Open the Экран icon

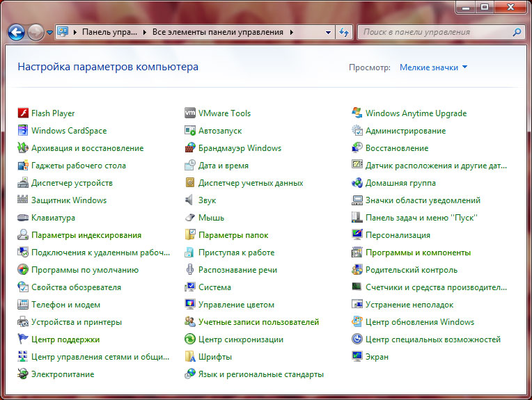pyautogui.click(x=357, y=356)
